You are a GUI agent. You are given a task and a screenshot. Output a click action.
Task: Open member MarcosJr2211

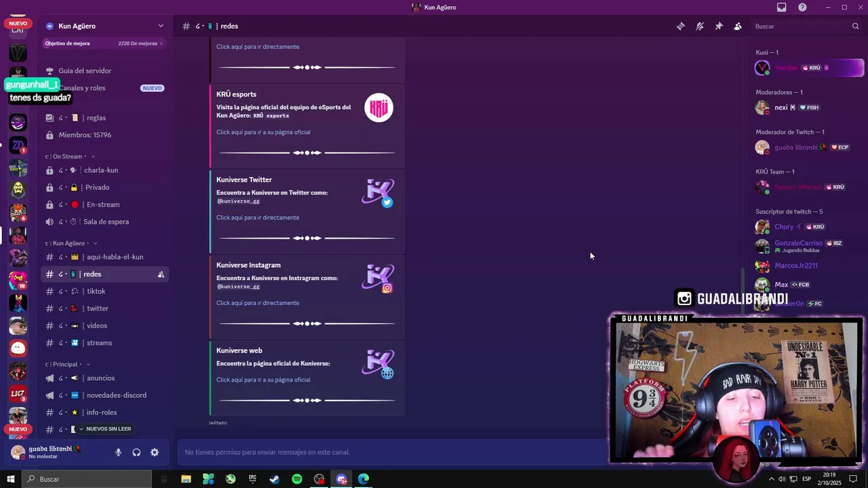[808, 266]
